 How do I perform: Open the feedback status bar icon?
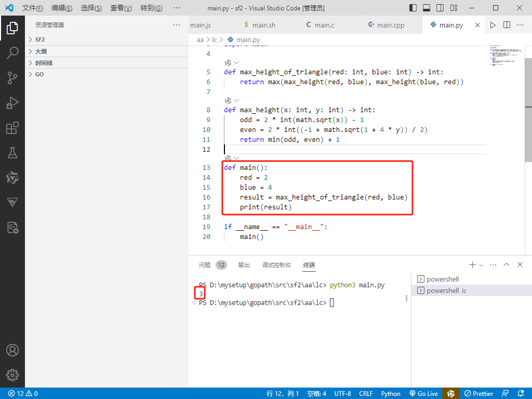(505, 394)
